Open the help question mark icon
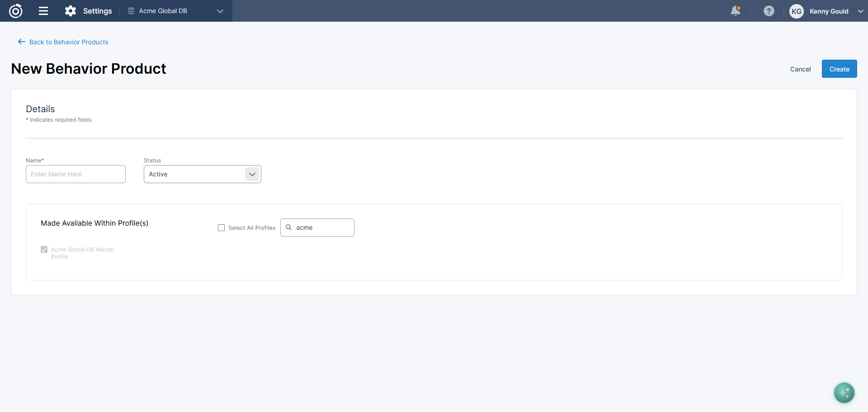 tap(769, 11)
